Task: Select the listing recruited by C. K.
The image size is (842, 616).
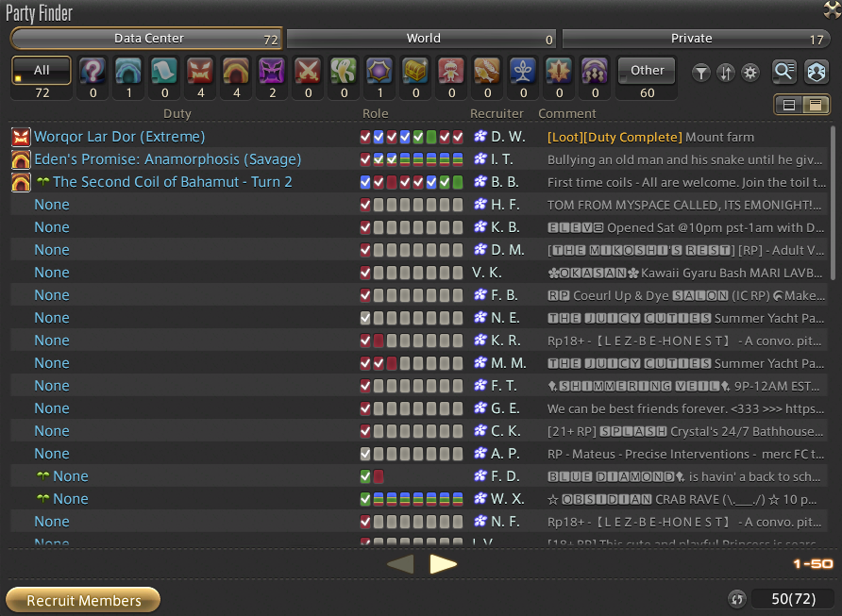Action: point(419,431)
